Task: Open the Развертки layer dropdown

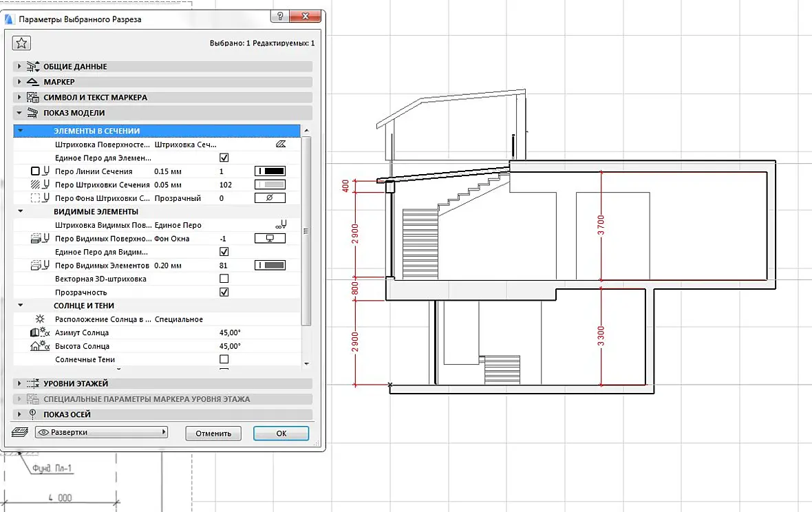Action: pyautogui.click(x=102, y=432)
